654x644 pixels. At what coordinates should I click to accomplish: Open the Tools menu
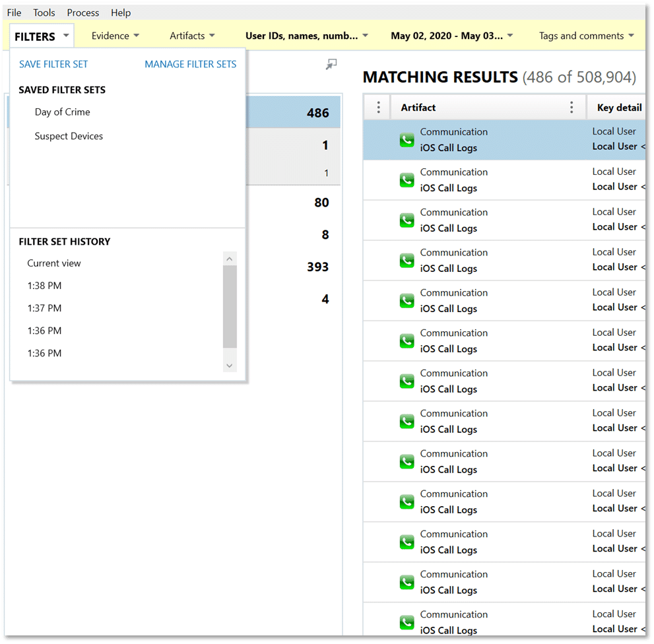click(44, 13)
